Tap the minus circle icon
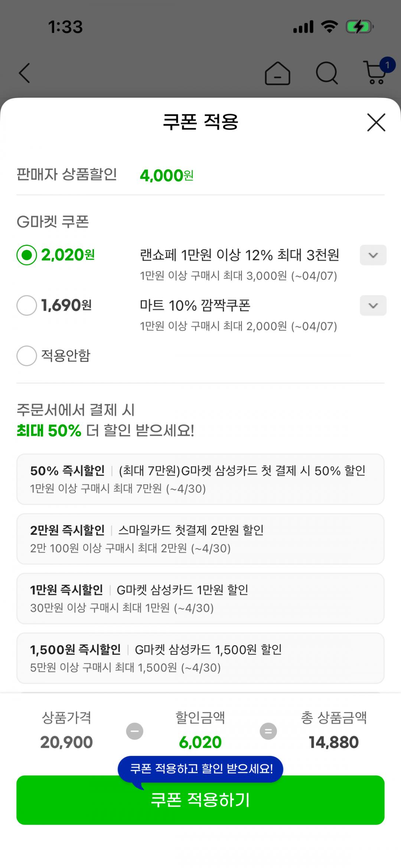 pyautogui.click(x=135, y=731)
